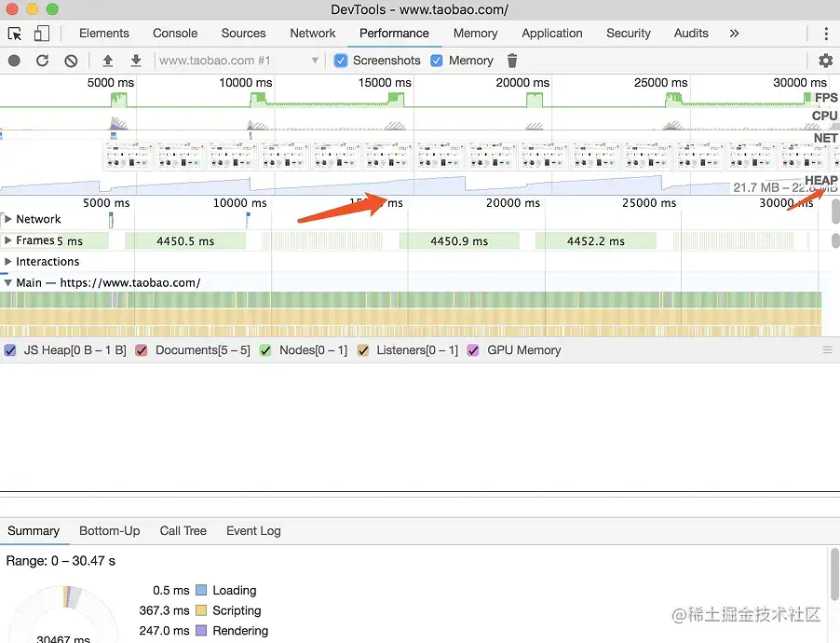840x643 pixels.
Task: Click the macOS yellow minimize window button
Action: [x=33, y=9]
